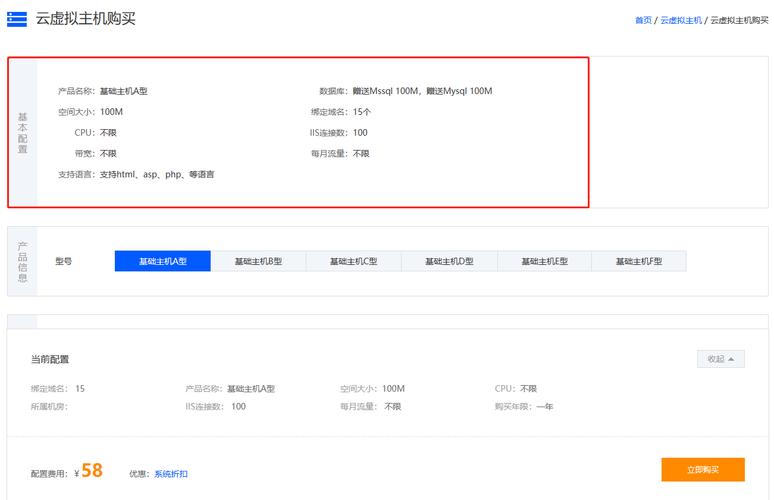Switch to the 基础主机B型 model
774x500 pixels.
coord(258,261)
